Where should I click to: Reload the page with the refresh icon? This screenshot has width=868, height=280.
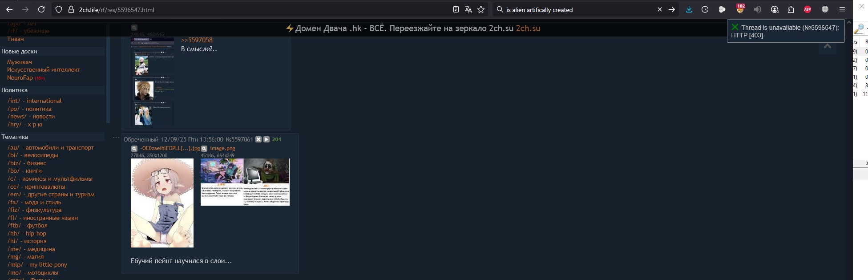coord(41,9)
